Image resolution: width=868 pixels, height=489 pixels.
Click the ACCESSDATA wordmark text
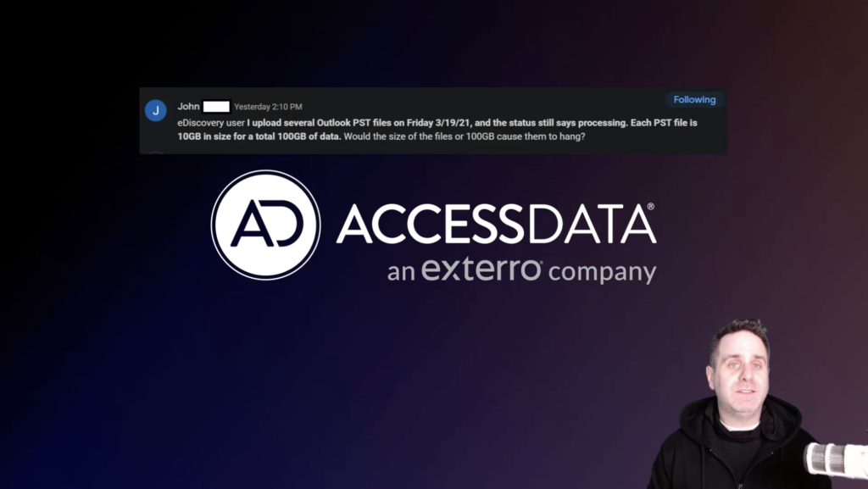coord(496,224)
